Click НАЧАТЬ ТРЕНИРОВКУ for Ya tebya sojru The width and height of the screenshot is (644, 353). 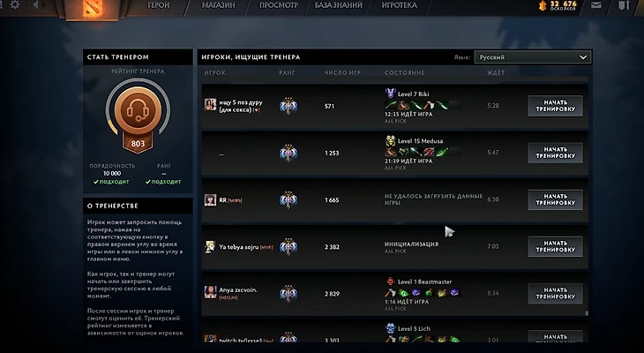point(555,246)
